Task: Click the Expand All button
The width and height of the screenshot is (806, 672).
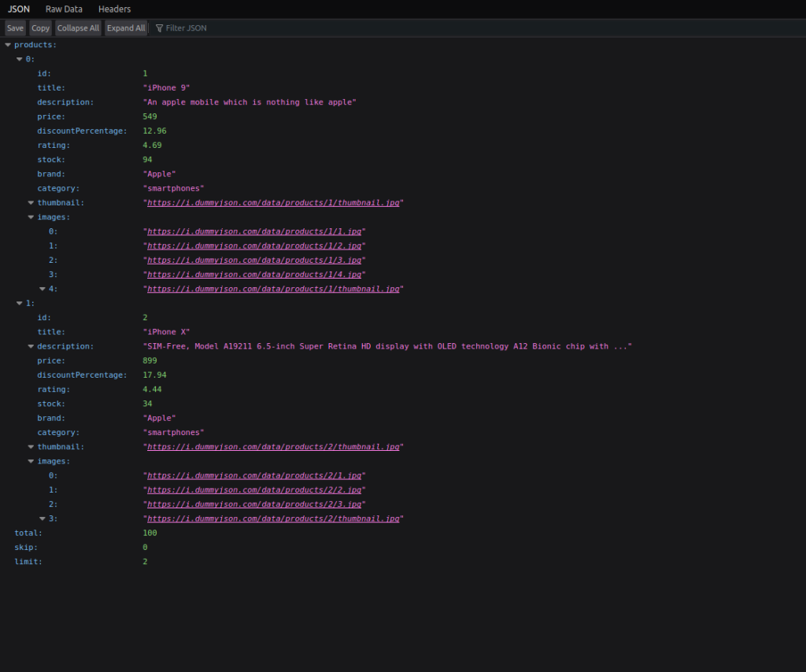Action: 126,28
